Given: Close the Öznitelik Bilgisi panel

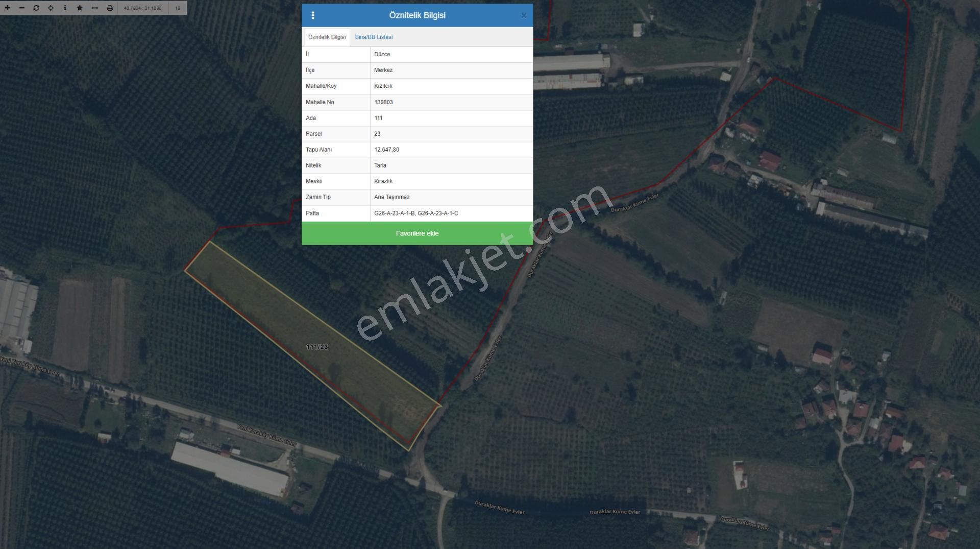Looking at the screenshot, I should (x=524, y=15).
